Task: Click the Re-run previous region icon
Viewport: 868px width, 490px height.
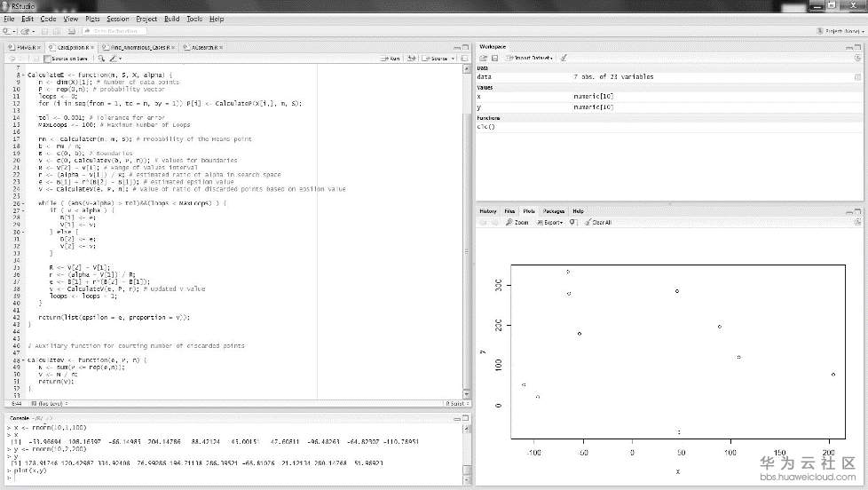Action: [411, 58]
